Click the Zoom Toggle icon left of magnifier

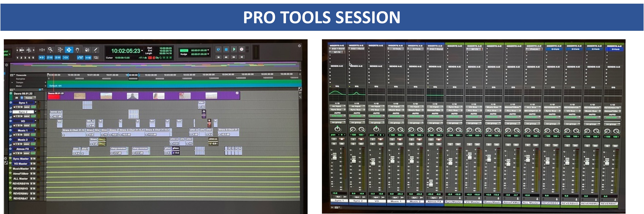click(x=42, y=50)
